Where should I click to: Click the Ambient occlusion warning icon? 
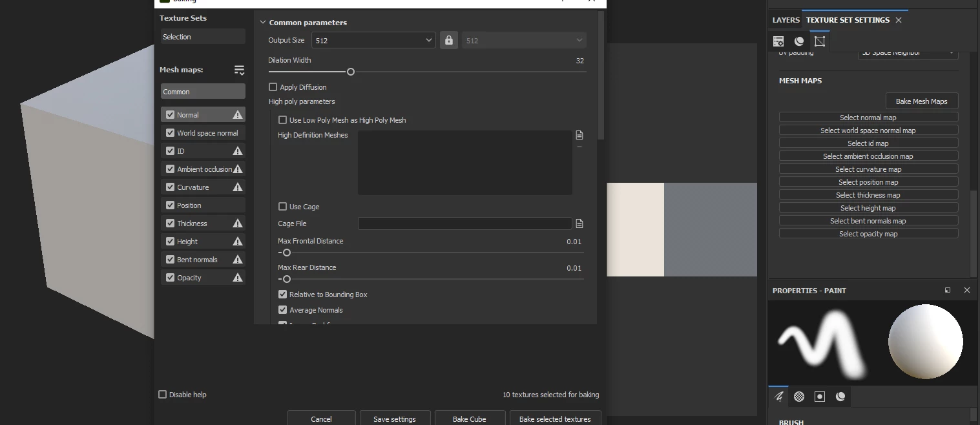coord(238,169)
